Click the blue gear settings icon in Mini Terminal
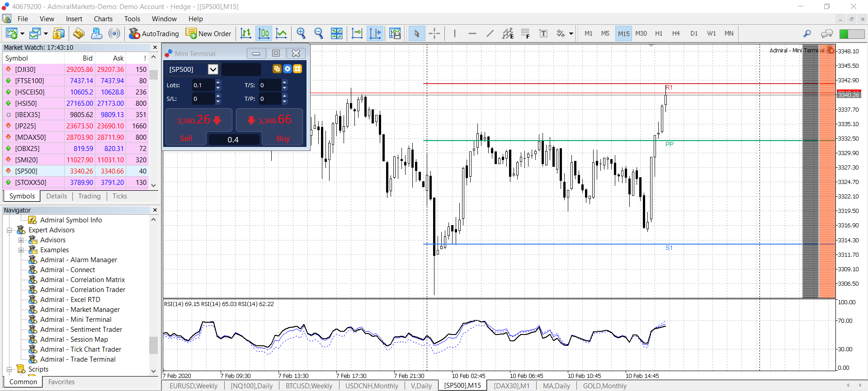This screenshot has height=391, width=868. coord(287,69)
